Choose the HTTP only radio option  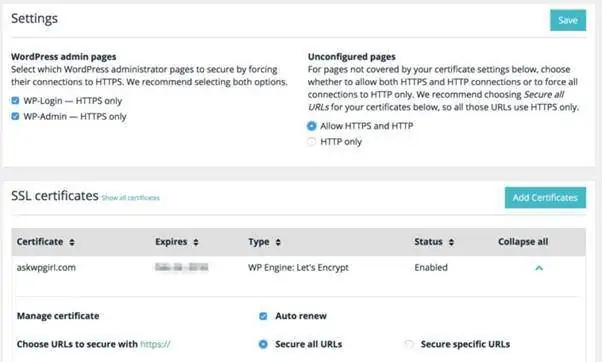click(312, 142)
